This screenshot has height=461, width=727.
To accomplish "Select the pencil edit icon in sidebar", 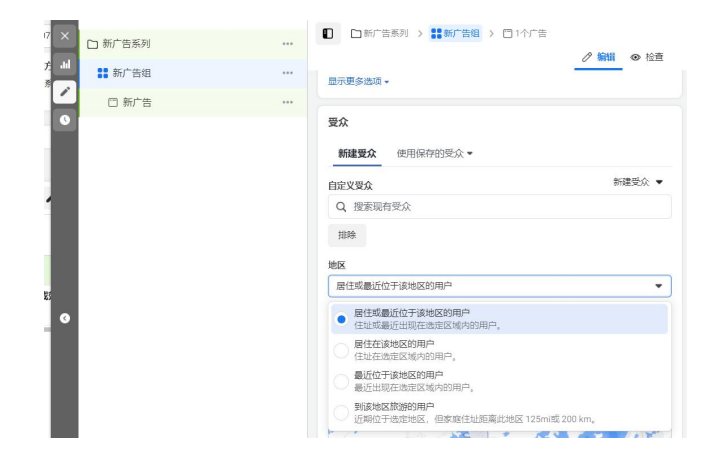I will [64, 91].
